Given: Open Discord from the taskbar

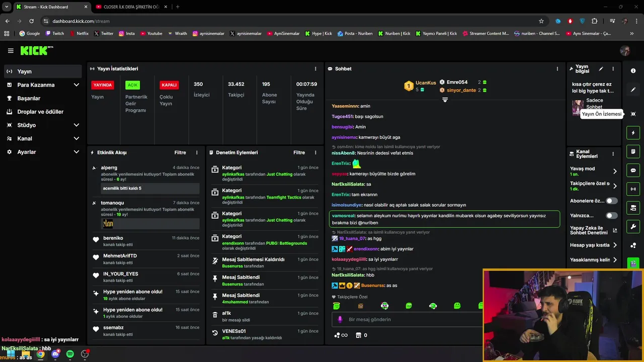Looking at the screenshot, I should [55, 354].
